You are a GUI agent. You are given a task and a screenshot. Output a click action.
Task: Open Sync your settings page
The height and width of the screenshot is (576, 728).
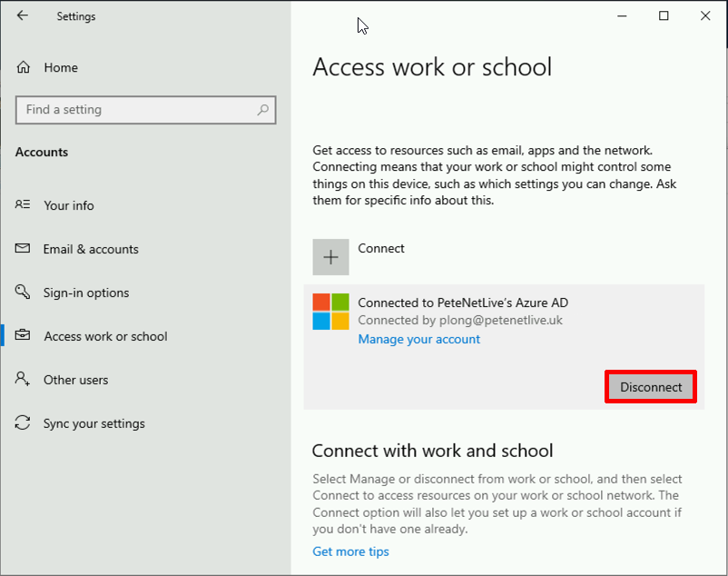pyautogui.click(x=94, y=423)
